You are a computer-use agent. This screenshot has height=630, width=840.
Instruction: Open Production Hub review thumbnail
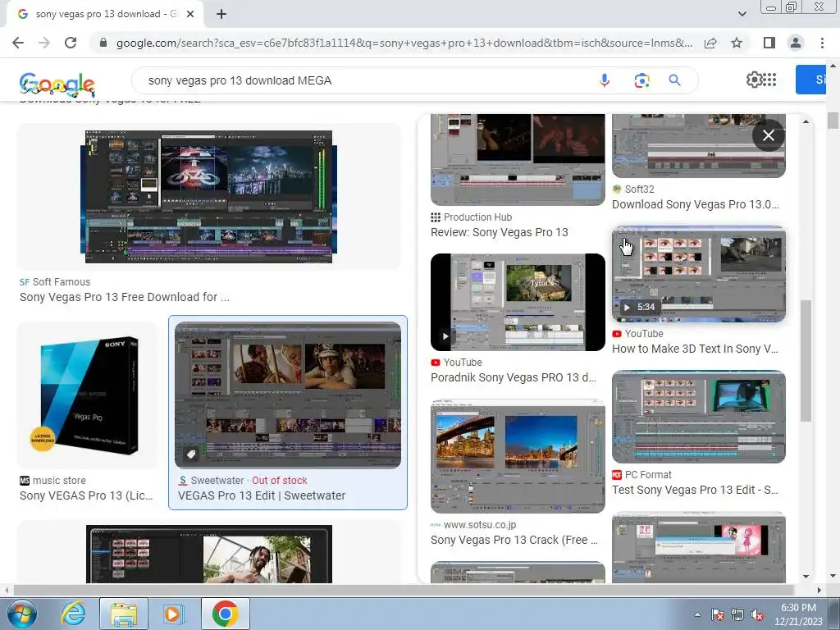click(518, 160)
